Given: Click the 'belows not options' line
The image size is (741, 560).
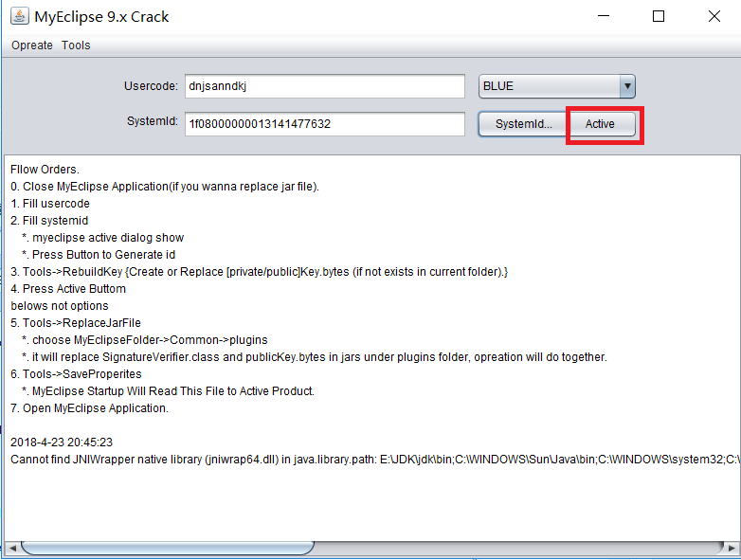Looking at the screenshot, I should (60, 306).
